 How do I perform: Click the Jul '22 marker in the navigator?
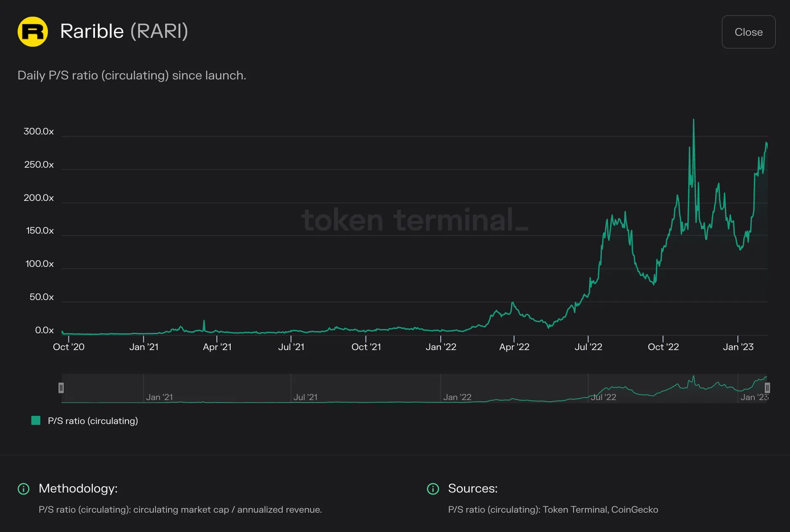603,397
